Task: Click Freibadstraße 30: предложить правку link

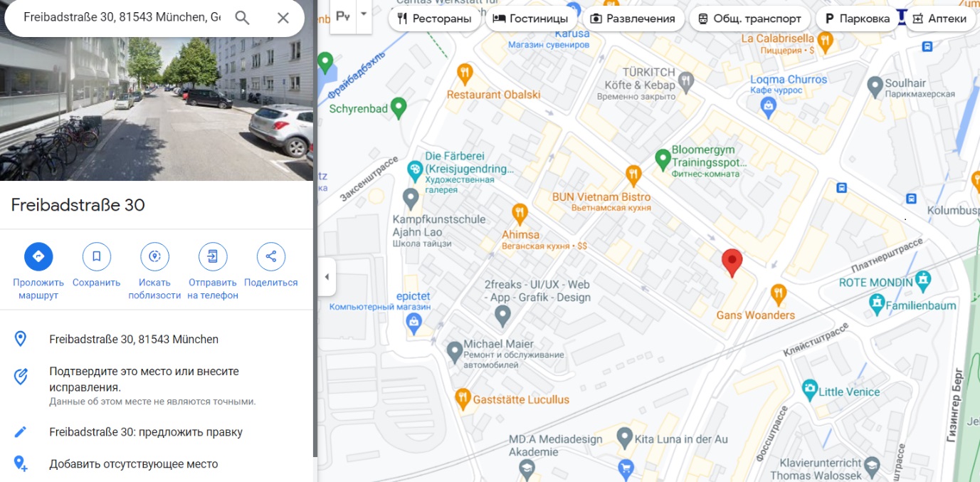Action: [146, 432]
